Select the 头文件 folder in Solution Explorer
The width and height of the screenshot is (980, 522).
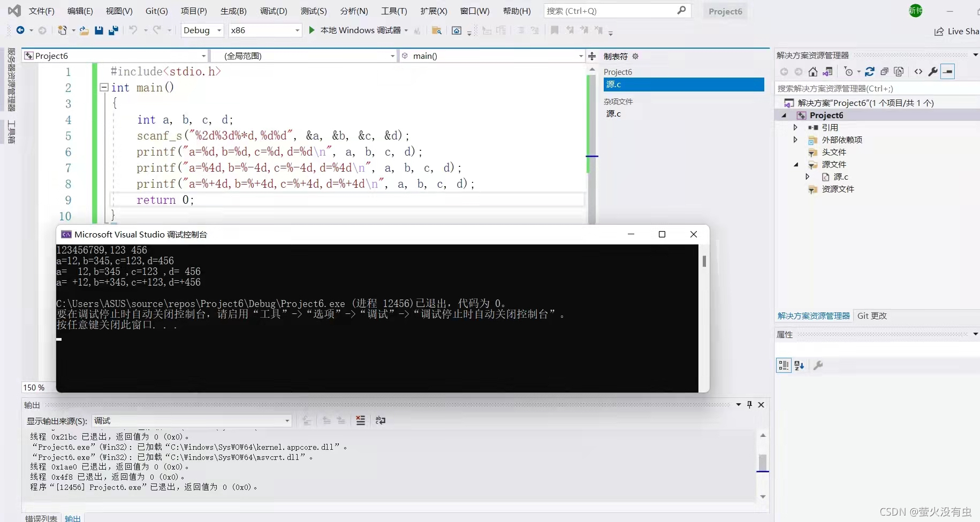tap(834, 152)
